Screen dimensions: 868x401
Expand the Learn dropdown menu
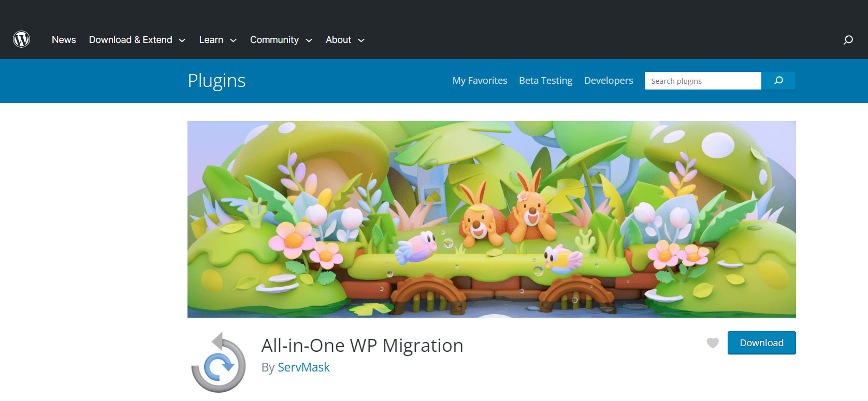pyautogui.click(x=218, y=40)
